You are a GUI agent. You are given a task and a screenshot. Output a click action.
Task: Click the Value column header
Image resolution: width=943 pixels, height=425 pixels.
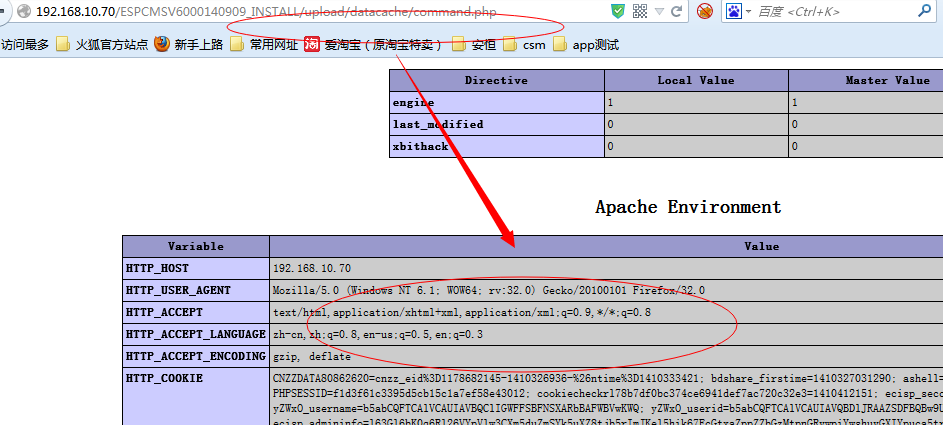(606, 246)
